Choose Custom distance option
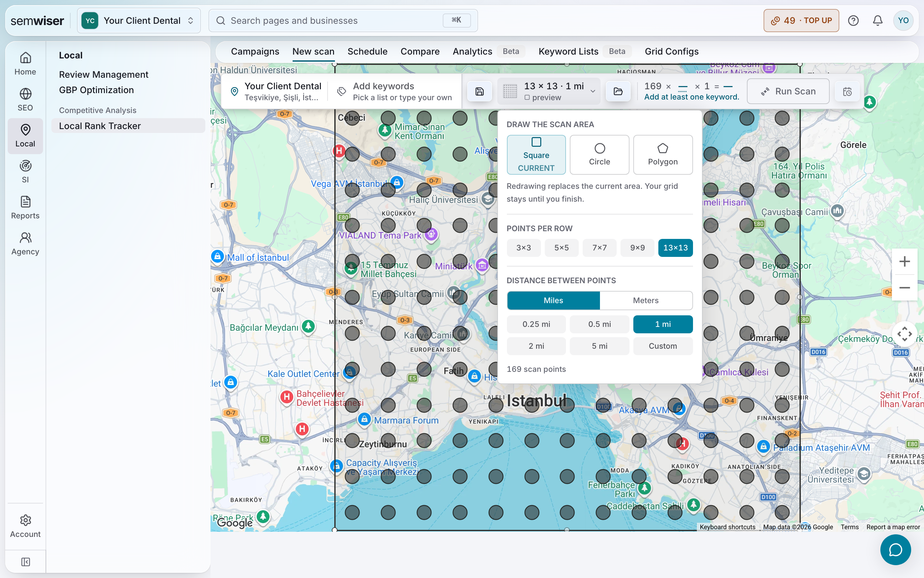Image resolution: width=924 pixels, height=578 pixels. pyautogui.click(x=663, y=346)
